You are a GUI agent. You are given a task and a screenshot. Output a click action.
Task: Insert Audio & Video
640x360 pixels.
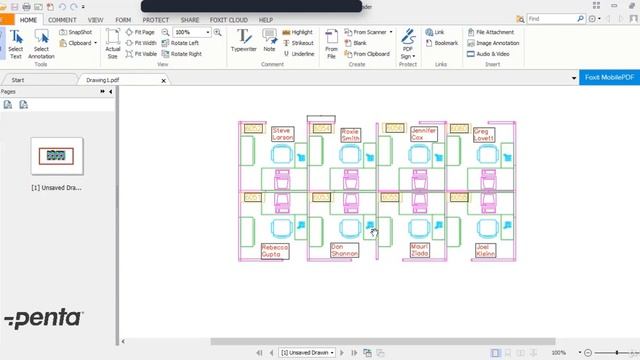click(488, 54)
